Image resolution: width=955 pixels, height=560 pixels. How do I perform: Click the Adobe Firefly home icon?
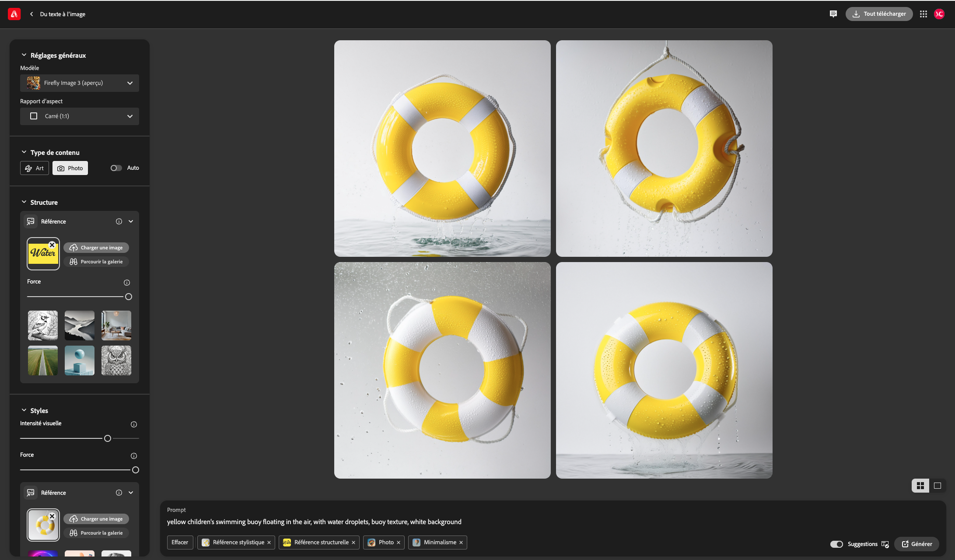point(13,13)
